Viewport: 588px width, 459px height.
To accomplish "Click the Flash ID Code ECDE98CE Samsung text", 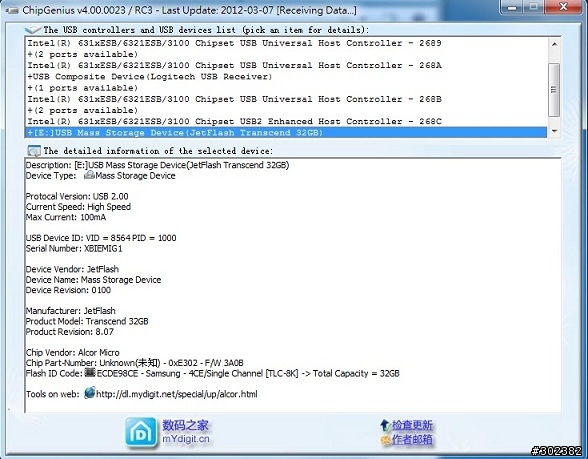I will coord(248,373).
